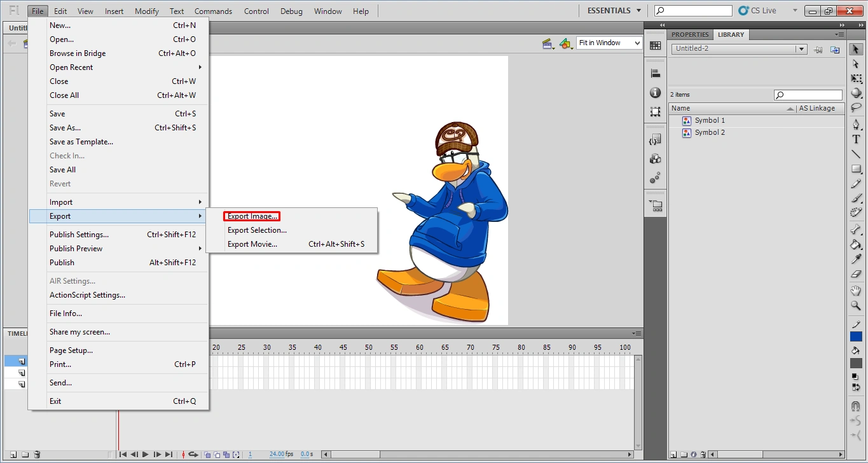Open the Code Snippets panel icon
This screenshot has height=463, width=868.
(x=655, y=140)
